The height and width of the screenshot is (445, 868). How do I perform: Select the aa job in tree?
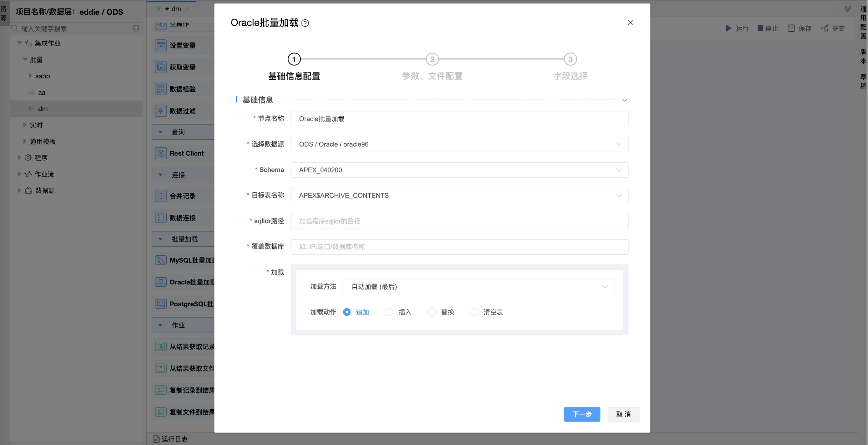(42, 92)
